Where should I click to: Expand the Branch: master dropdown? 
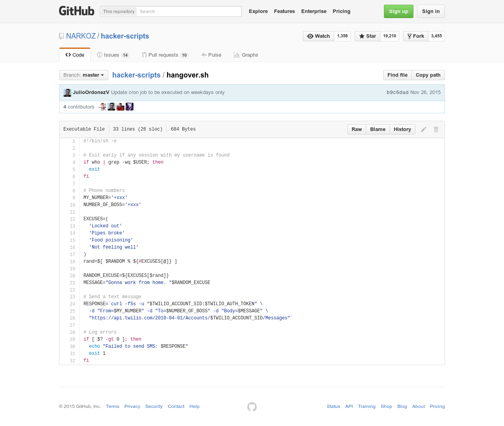coord(83,75)
